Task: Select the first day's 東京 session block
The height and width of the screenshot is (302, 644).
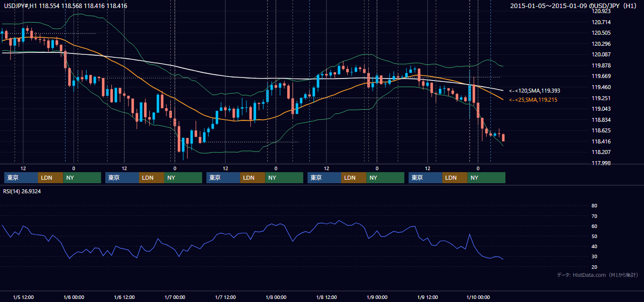Action: (x=21, y=178)
